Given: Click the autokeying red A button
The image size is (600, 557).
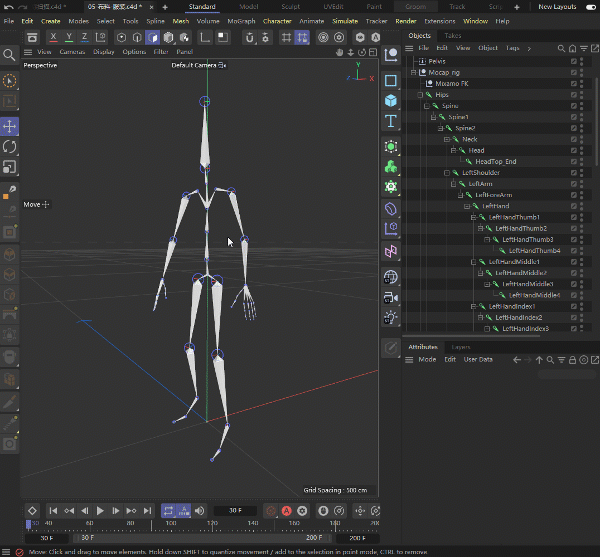Looking at the screenshot, I should click(x=287, y=511).
